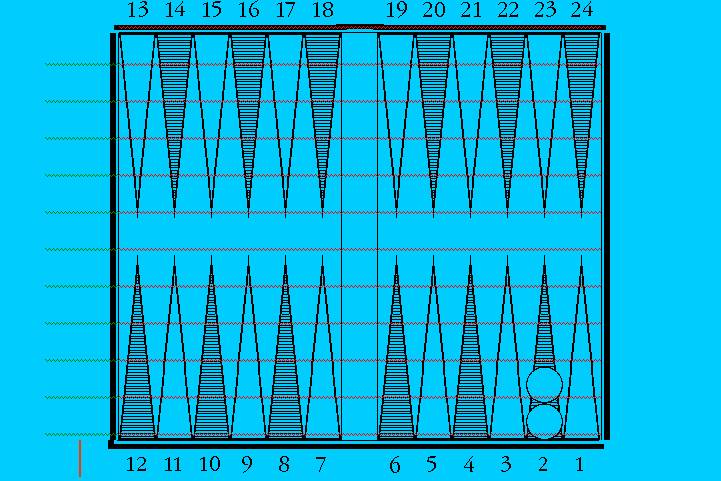This screenshot has width=721, height=481.
Task: Click the number label "16"
Action: pyautogui.click(x=249, y=10)
